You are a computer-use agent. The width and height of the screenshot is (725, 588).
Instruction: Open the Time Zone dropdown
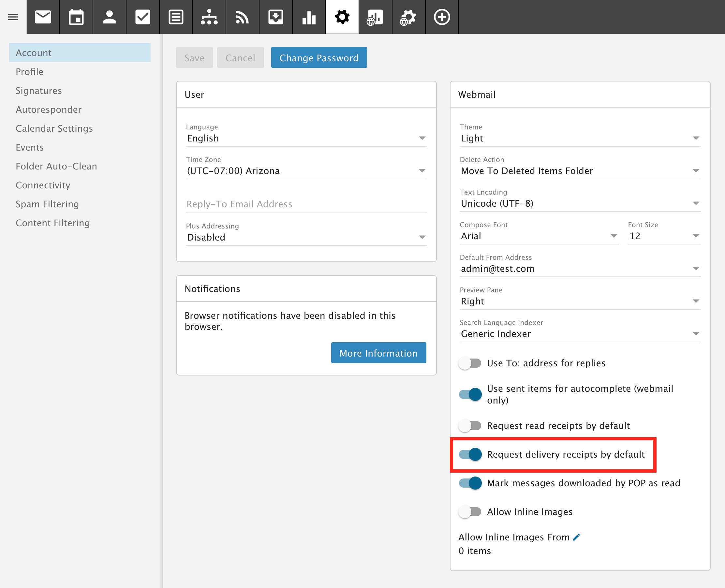(306, 171)
